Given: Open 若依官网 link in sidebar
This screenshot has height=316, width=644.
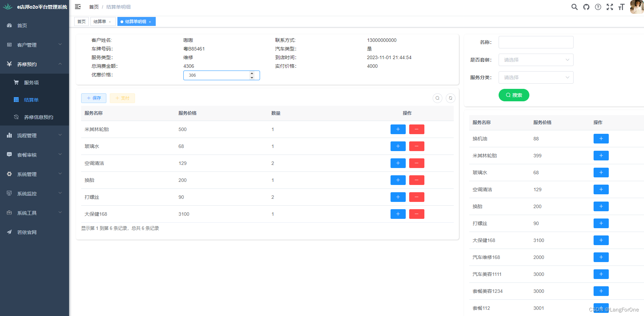Looking at the screenshot, I should tap(35, 232).
